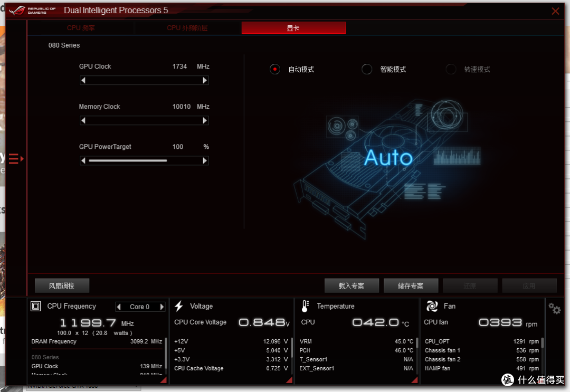The height and width of the screenshot is (392, 570).
Task: Click the EXT_Sensor1 row
Action: [356, 368]
